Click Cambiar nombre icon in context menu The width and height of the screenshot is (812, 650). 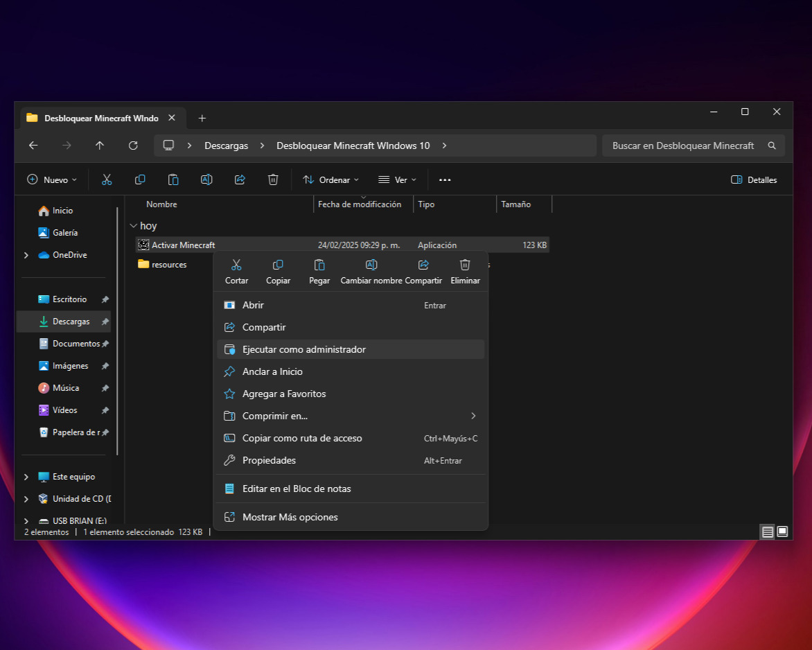[x=371, y=265]
